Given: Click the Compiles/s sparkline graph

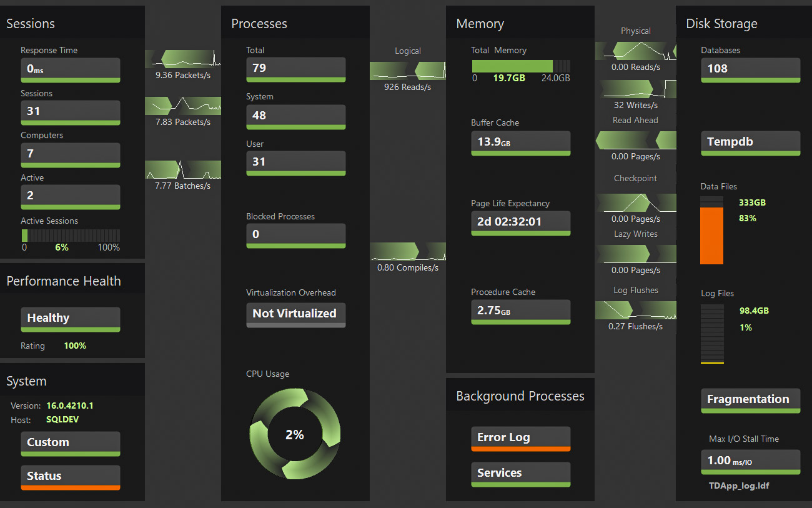Looking at the screenshot, I should 407,251.
